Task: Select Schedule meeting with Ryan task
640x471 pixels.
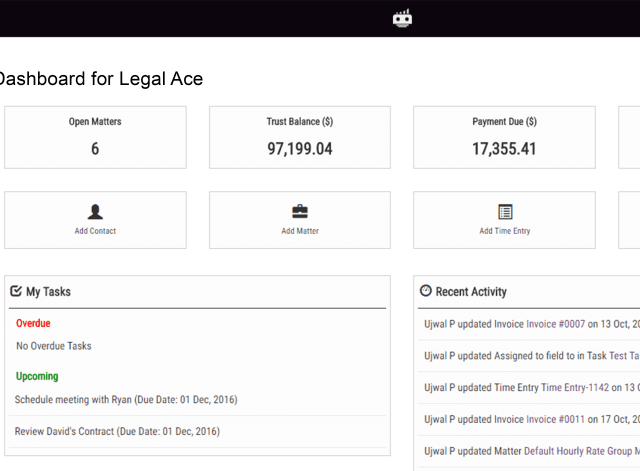Action: (x=126, y=399)
